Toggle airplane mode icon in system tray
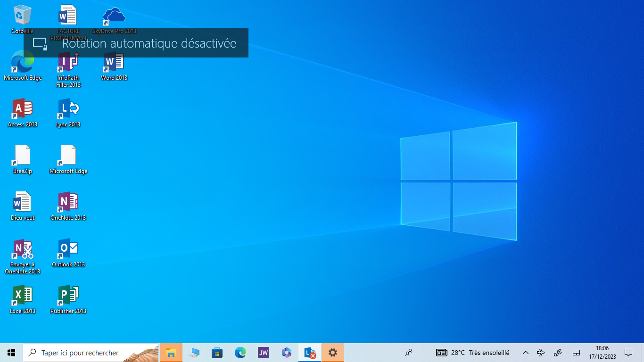 pyautogui.click(x=541, y=353)
